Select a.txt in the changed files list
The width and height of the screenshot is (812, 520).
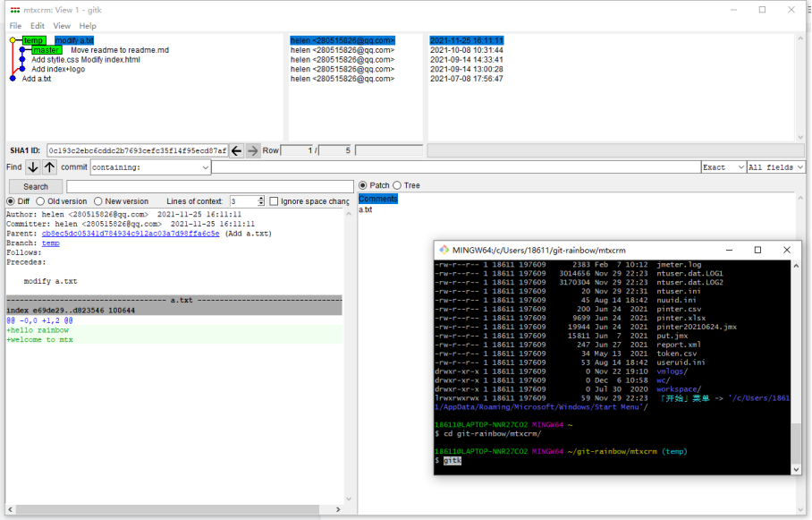(x=366, y=209)
